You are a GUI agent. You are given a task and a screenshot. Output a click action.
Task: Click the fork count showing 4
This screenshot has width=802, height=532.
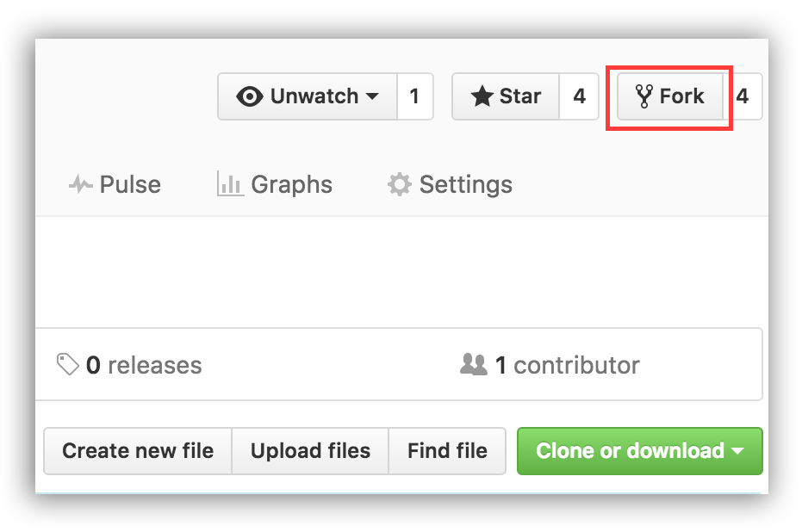click(743, 96)
